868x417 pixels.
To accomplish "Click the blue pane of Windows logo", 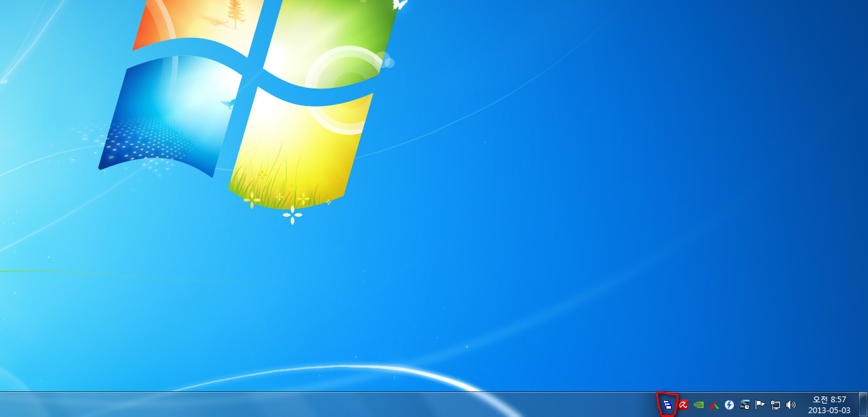I will coord(167,115).
